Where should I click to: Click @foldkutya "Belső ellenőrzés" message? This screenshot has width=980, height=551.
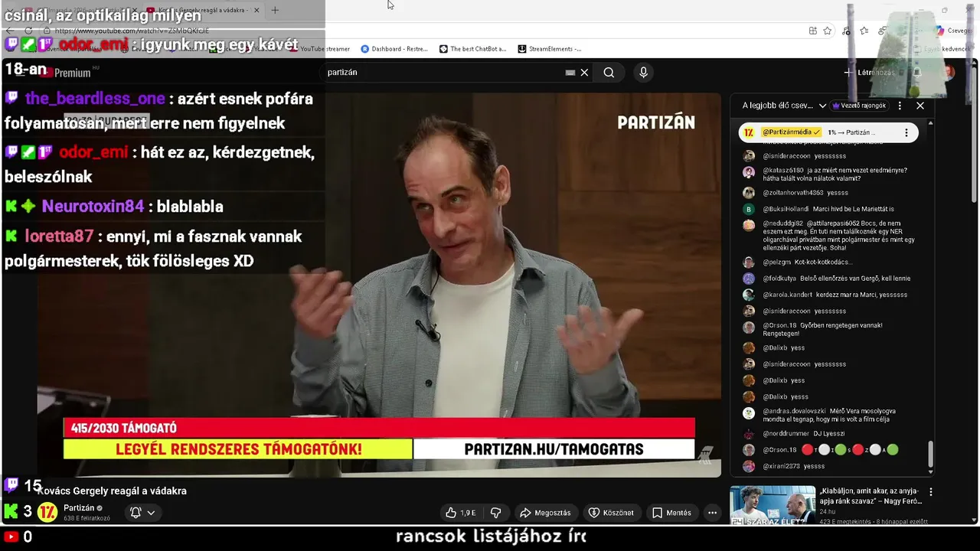coord(831,279)
